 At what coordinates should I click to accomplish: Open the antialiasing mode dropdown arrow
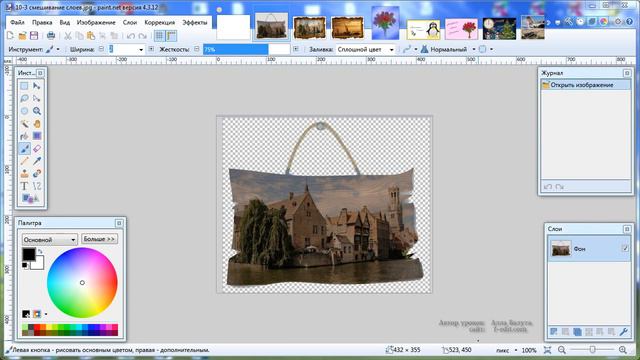tap(416, 49)
